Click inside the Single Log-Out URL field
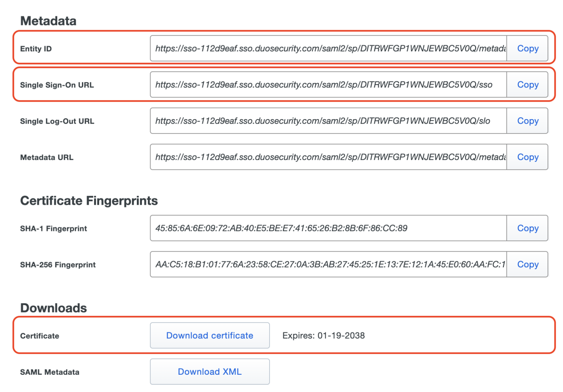The height and width of the screenshot is (392, 563). pos(328,121)
